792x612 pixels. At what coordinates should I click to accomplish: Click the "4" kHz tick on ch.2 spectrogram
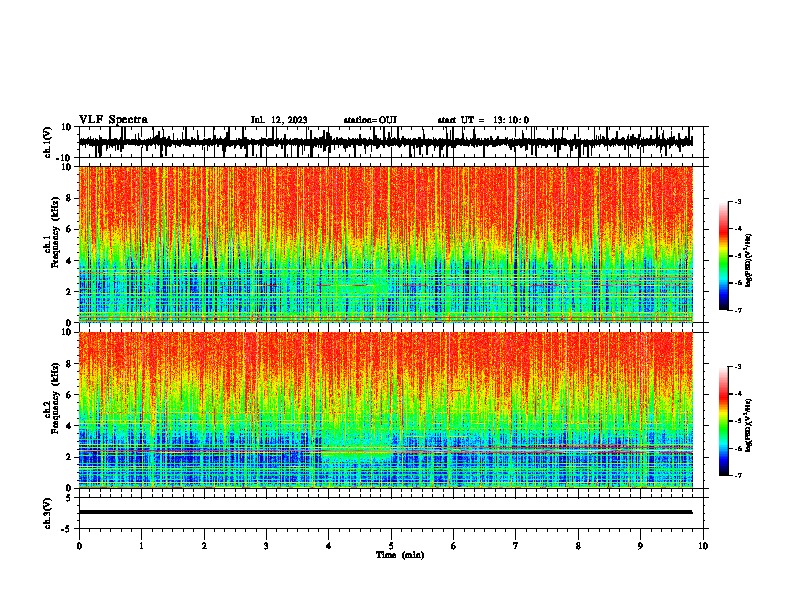point(69,426)
